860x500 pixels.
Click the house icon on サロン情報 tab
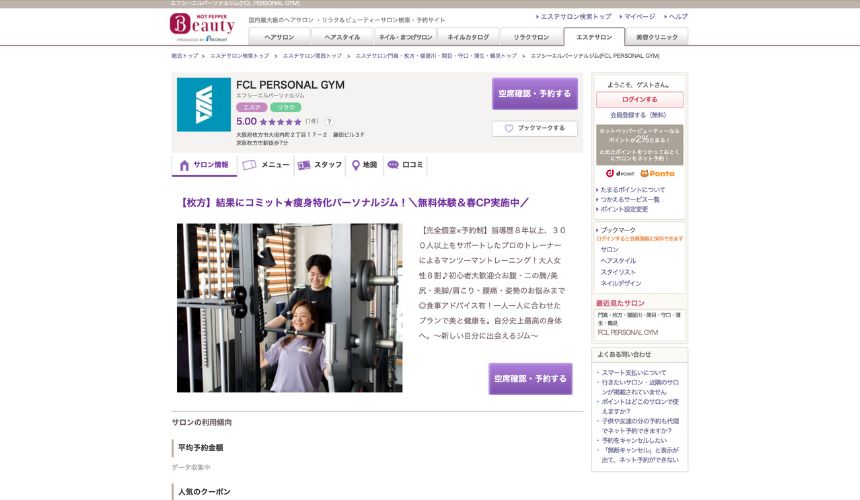[184, 165]
